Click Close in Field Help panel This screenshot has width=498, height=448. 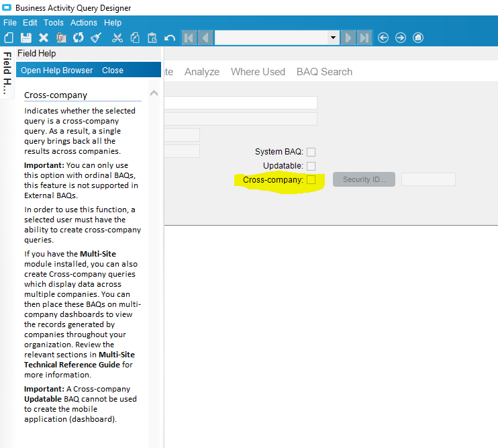coord(113,71)
